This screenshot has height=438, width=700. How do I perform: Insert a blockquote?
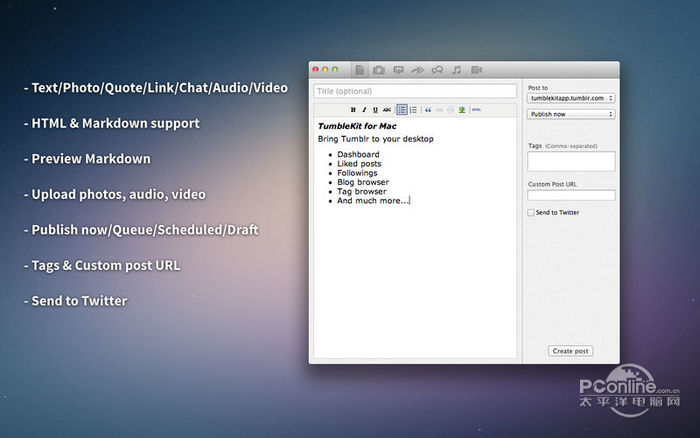click(x=428, y=110)
